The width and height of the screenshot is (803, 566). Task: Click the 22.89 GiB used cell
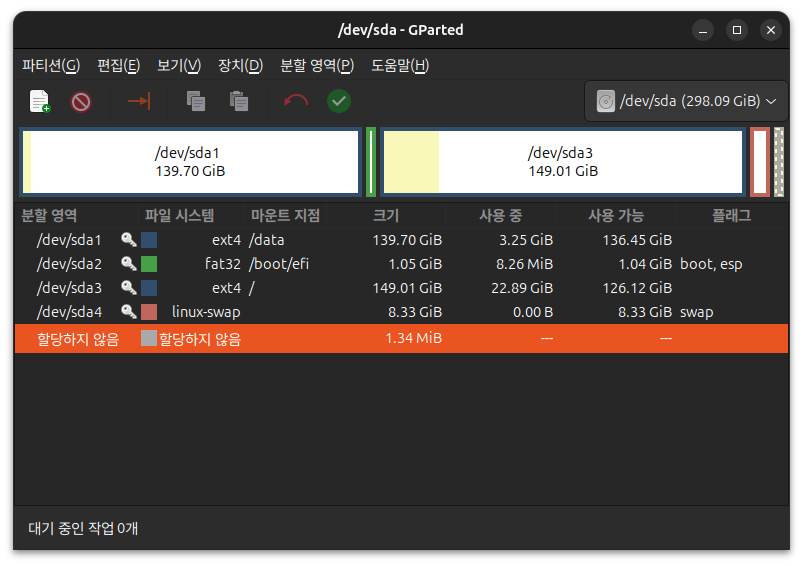tap(522, 288)
